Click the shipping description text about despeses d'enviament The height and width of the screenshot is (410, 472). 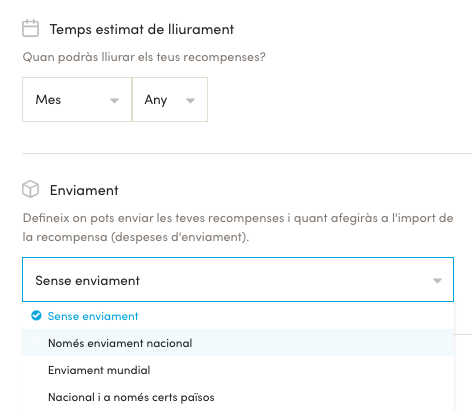coord(238,227)
